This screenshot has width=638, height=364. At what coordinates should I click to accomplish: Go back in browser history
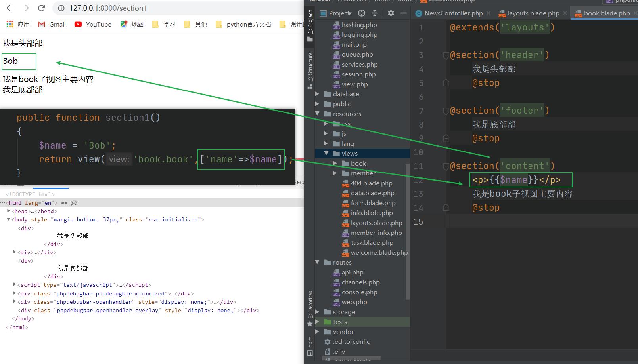click(x=10, y=8)
